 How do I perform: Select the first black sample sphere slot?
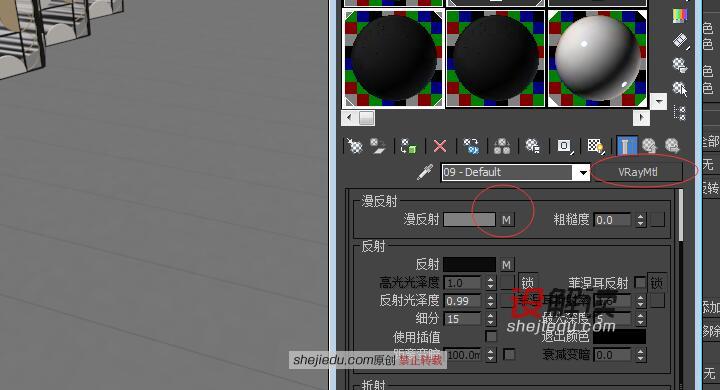tap(394, 58)
